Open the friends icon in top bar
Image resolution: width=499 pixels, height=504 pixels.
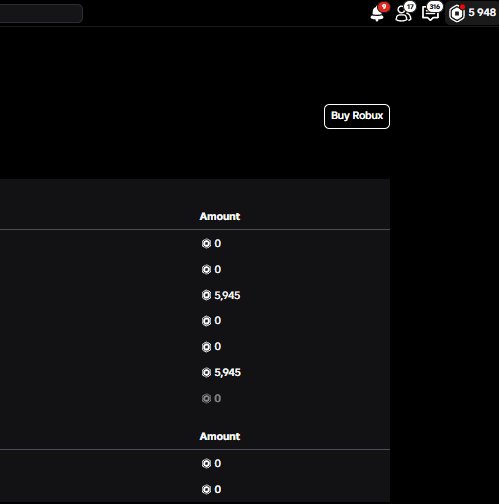click(x=403, y=14)
